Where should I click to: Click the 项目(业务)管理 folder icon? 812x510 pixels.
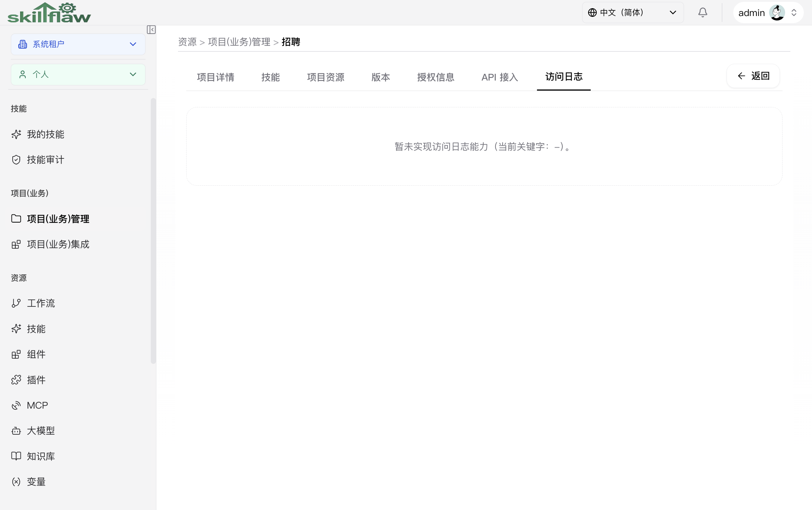pyautogui.click(x=16, y=218)
